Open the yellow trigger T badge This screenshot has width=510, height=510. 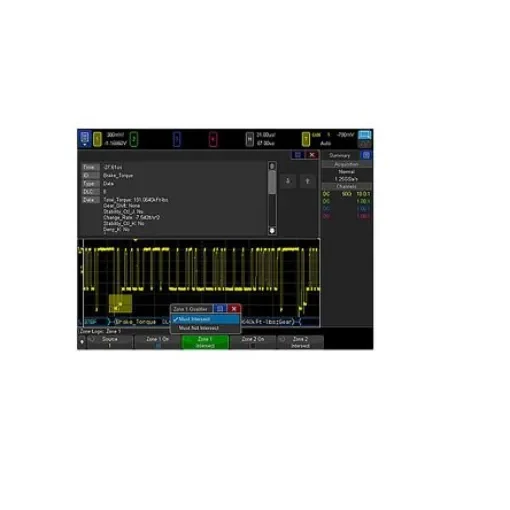[306, 139]
